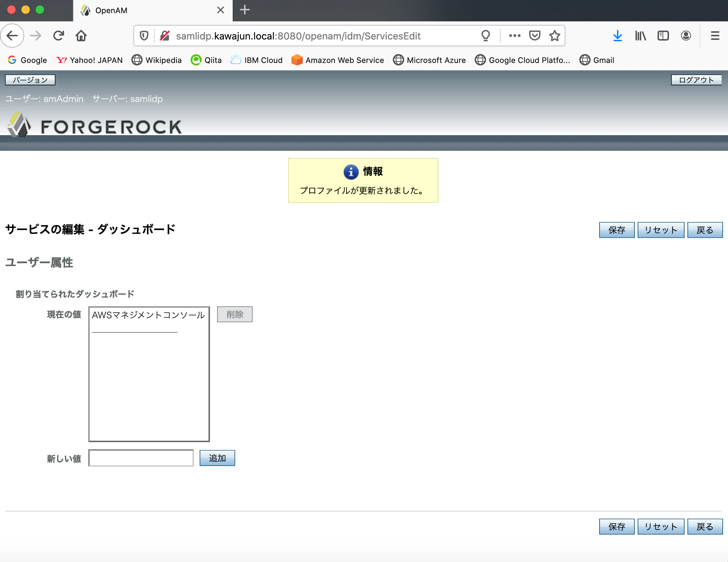Click the ログアウト button
Screen dimensions: 728x562
[696, 80]
